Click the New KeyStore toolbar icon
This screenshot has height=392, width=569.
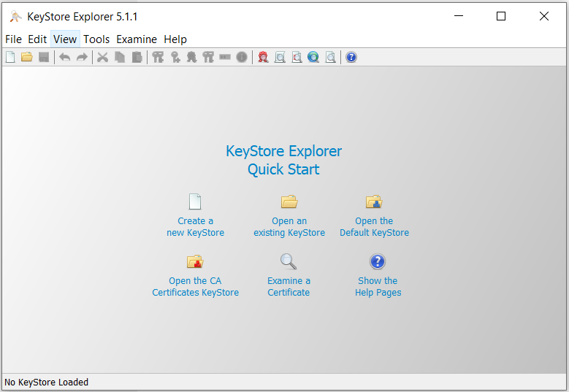pyautogui.click(x=10, y=57)
